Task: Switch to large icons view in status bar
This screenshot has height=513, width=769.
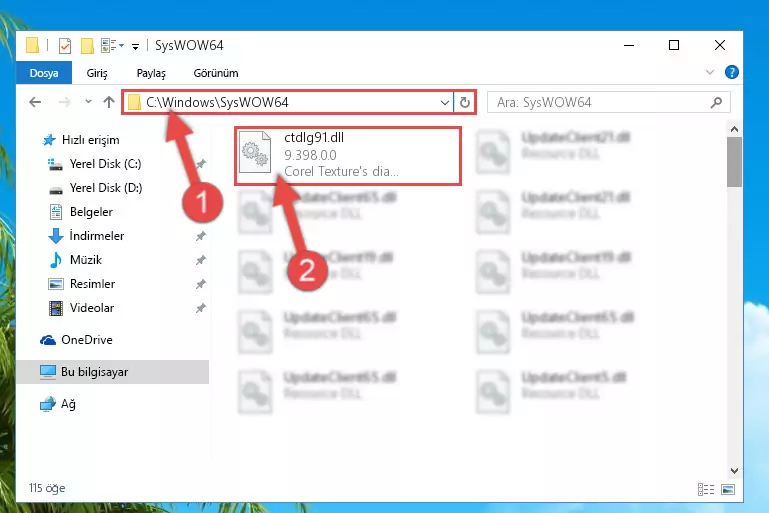Action: point(728,489)
